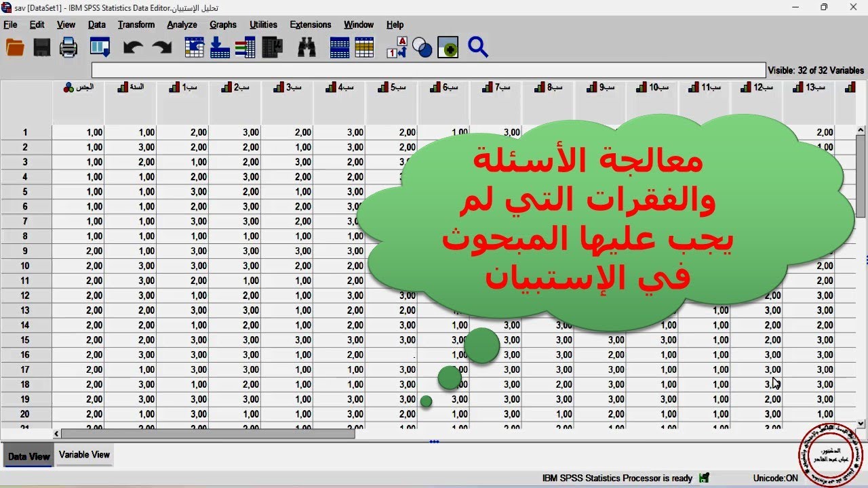Screen dimensions: 868x488
Task: Select the الجنس column header
Action: pos(79,102)
